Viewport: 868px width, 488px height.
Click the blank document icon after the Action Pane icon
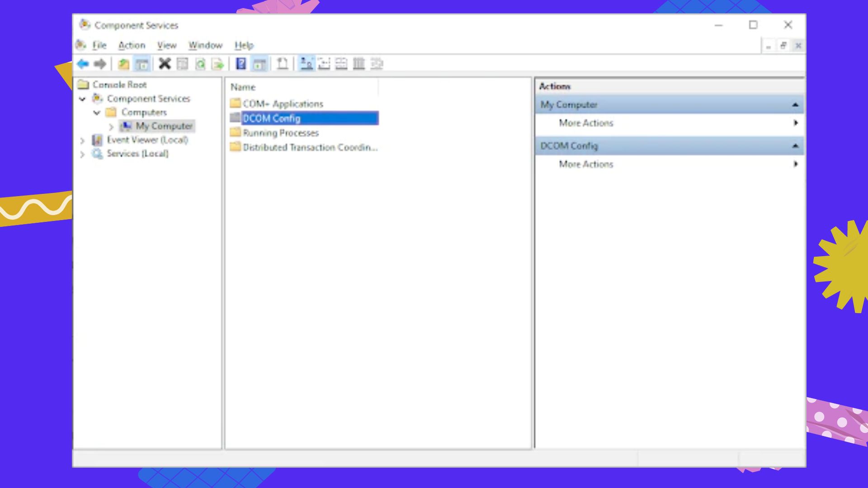(x=283, y=64)
